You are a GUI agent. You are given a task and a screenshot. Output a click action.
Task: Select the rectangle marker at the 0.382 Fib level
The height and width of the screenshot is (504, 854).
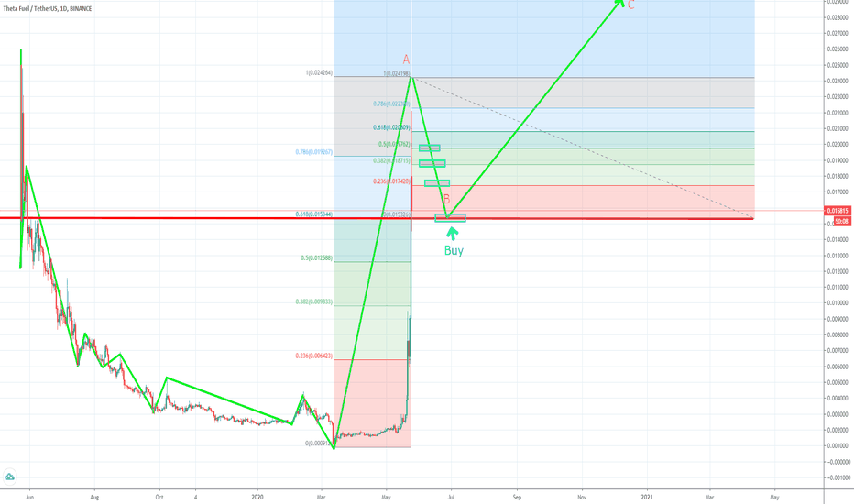click(x=432, y=163)
